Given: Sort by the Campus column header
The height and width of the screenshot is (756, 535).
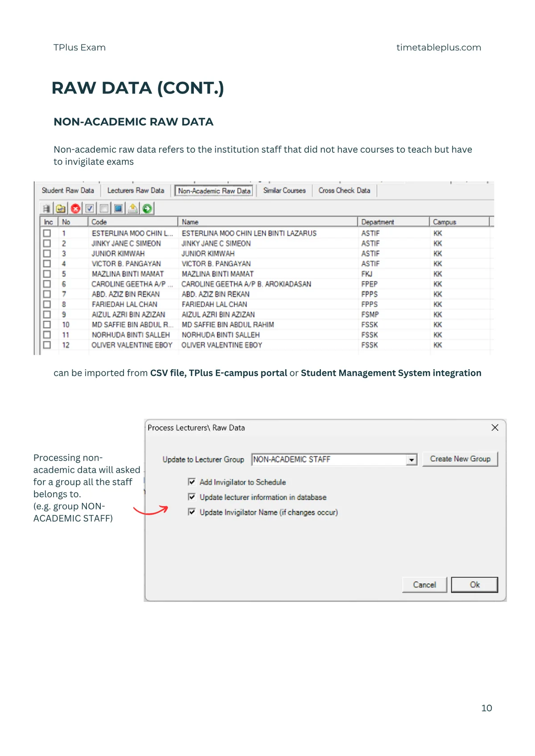Looking at the screenshot, I should click(x=460, y=222).
